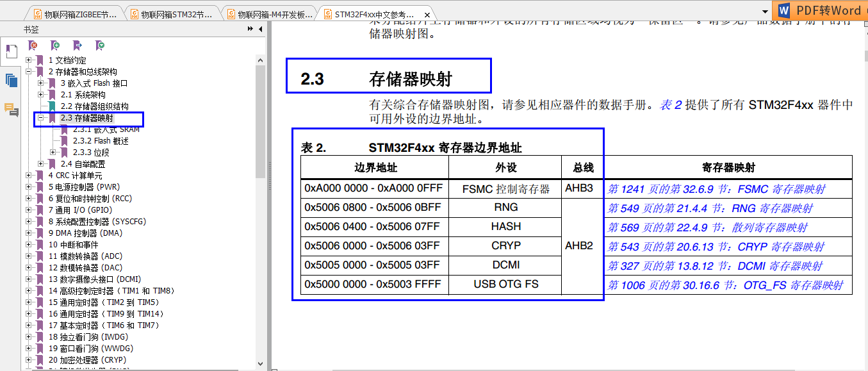Go to bookmark '8 系统配置控制器 (SYSCFG)'

point(97,221)
